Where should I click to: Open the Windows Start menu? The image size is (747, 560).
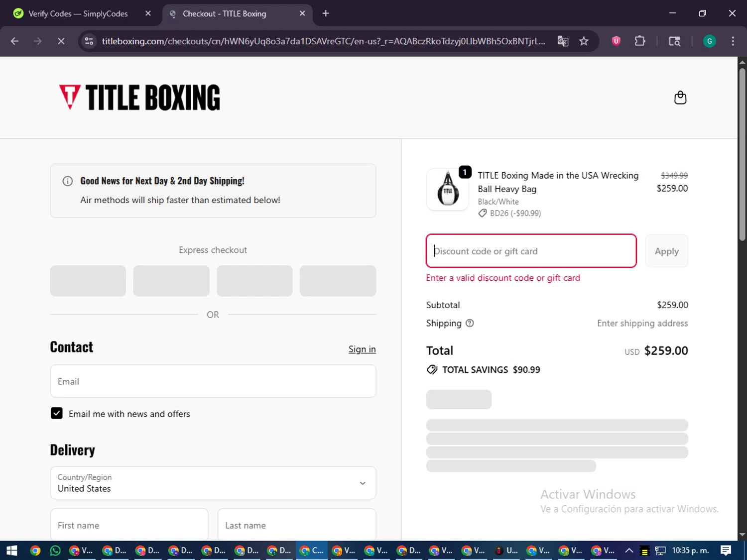(12, 550)
